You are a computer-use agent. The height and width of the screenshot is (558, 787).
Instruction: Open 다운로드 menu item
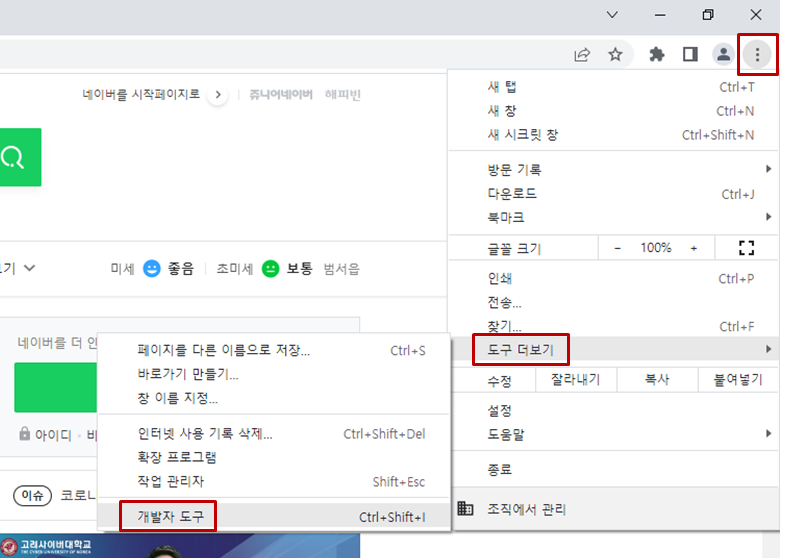coord(614,194)
